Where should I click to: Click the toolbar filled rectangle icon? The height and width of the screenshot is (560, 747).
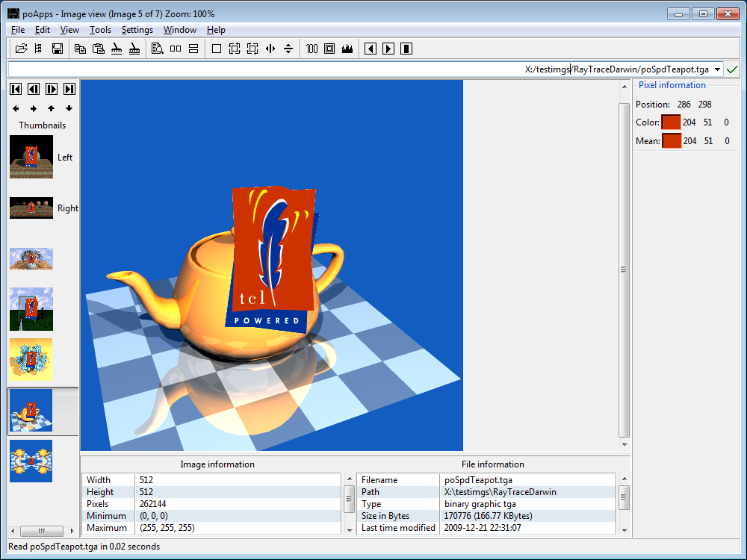[406, 49]
